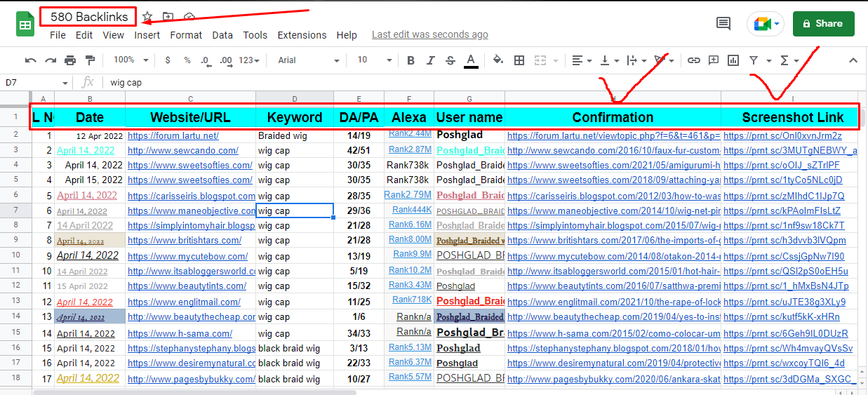Open the Extensions menu
The width and height of the screenshot is (868, 395).
302,35
